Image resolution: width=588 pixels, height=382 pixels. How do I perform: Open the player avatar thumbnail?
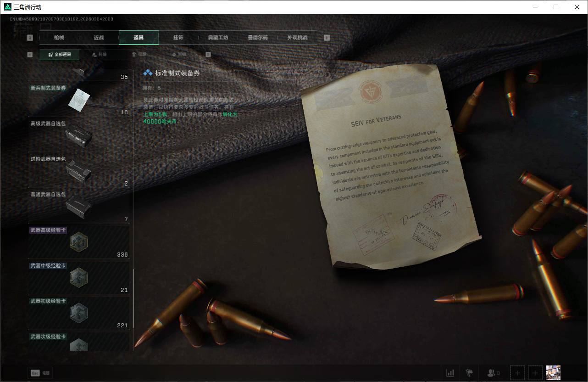point(553,373)
